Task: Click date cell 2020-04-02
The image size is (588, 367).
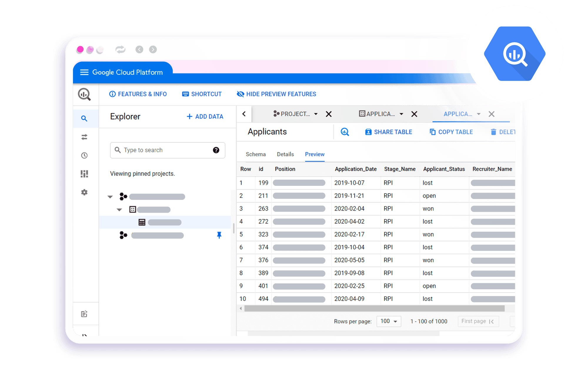Action: (349, 222)
